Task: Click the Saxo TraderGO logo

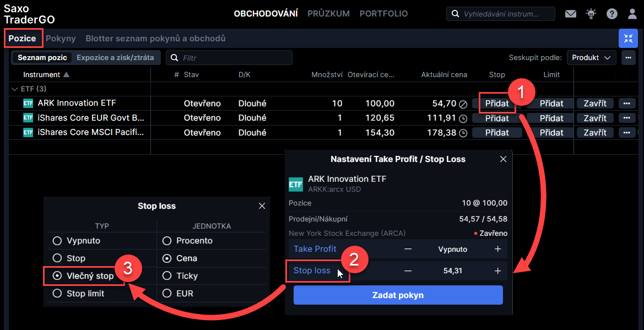Action: point(29,14)
